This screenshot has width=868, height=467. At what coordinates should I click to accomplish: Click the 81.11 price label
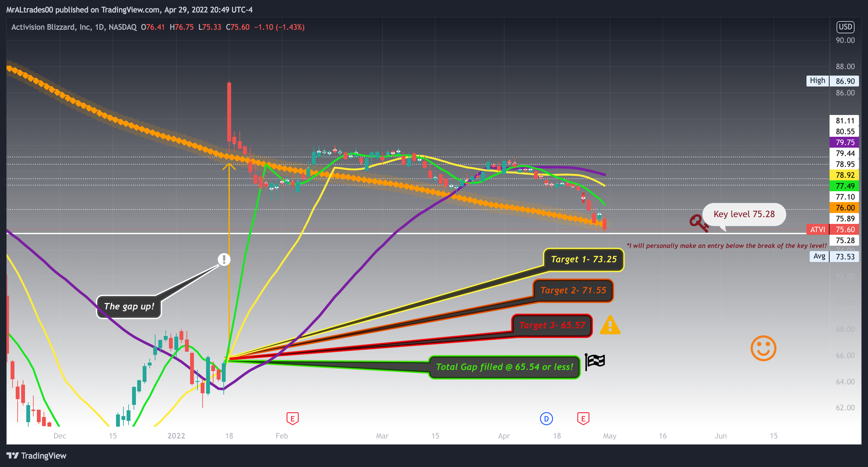pos(844,120)
